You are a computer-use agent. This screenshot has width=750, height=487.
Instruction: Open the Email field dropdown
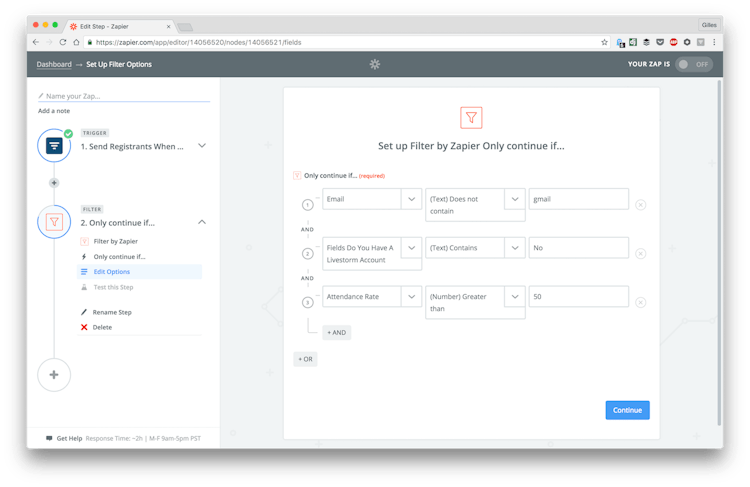pos(411,199)
